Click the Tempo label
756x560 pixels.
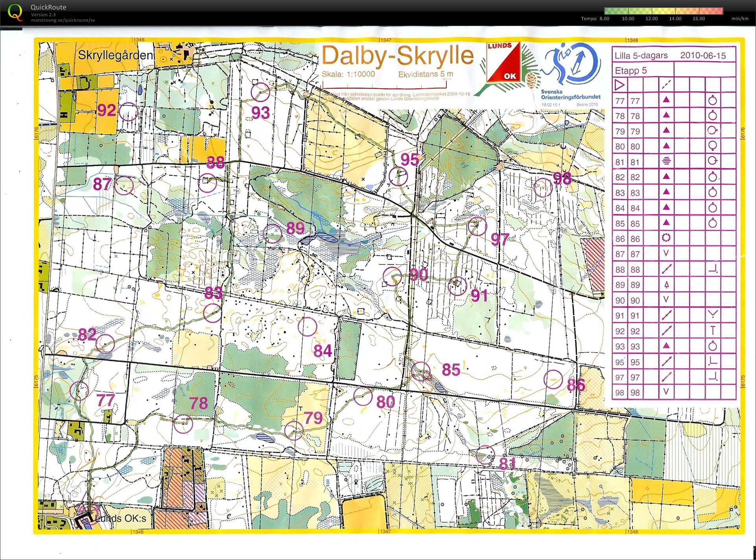[589, 18]
